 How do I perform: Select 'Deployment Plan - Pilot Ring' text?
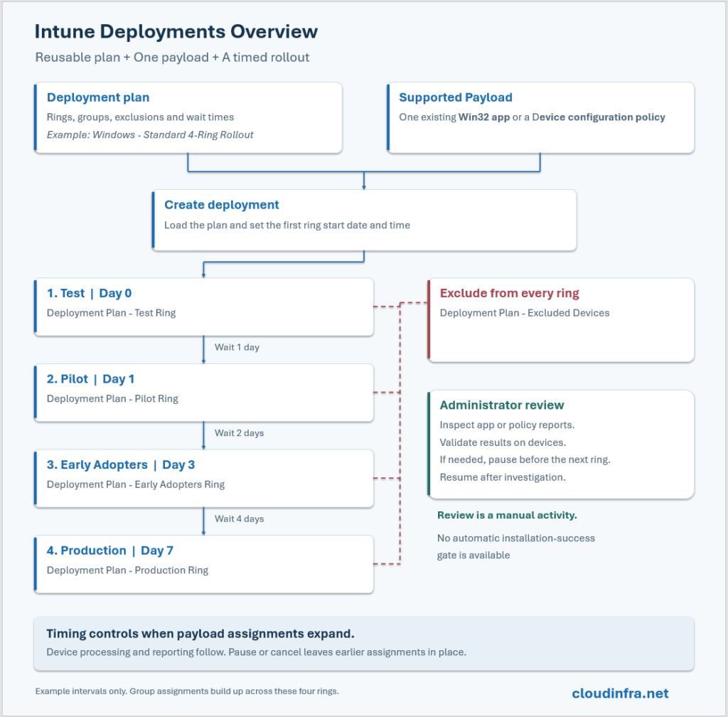(112, 399)
